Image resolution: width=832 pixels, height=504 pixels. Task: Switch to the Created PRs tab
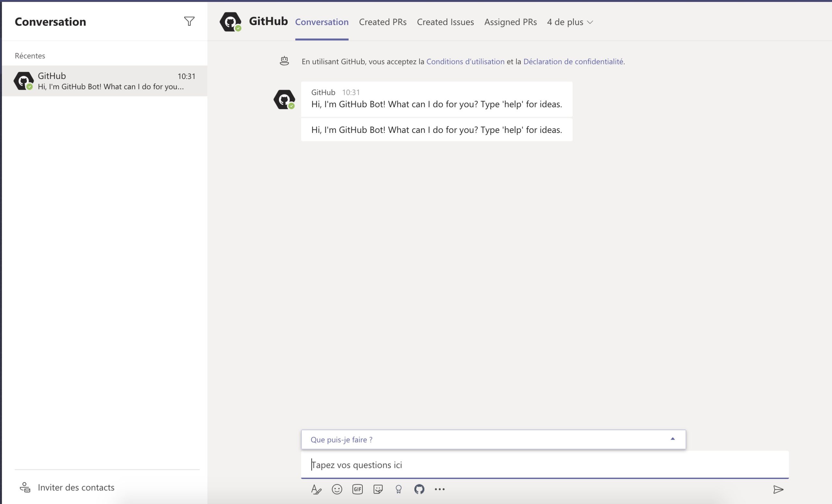pyautogui.click(x=383, y=22)
